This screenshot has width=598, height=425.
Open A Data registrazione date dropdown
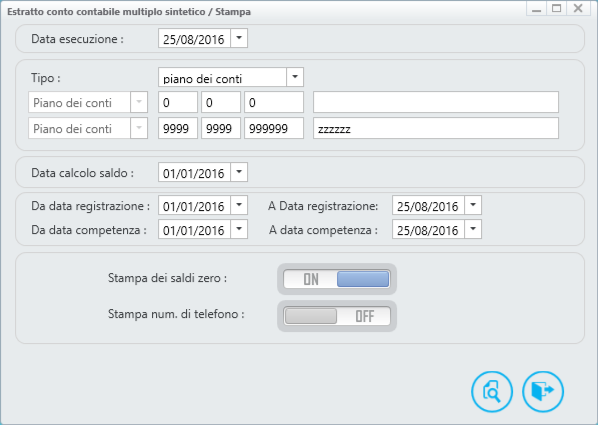pos(473,205)
